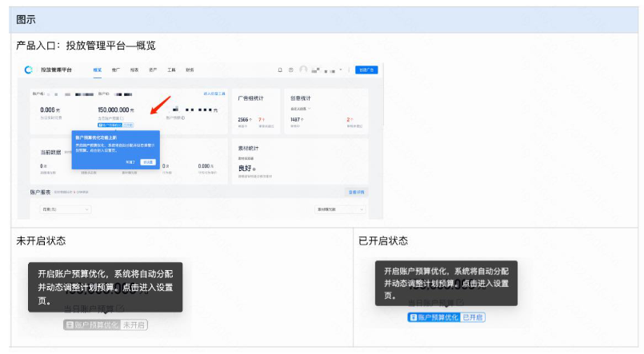Click the icon in 已开启 账户预算优化 tag
This screenshot has height=354, width=644.
click(414, 317)
